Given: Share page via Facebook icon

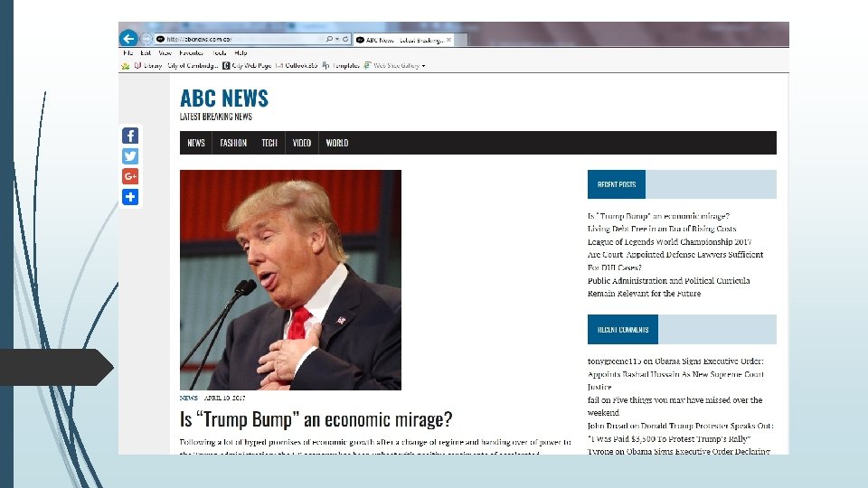Looking at the screenshot, I should (130, 136).
